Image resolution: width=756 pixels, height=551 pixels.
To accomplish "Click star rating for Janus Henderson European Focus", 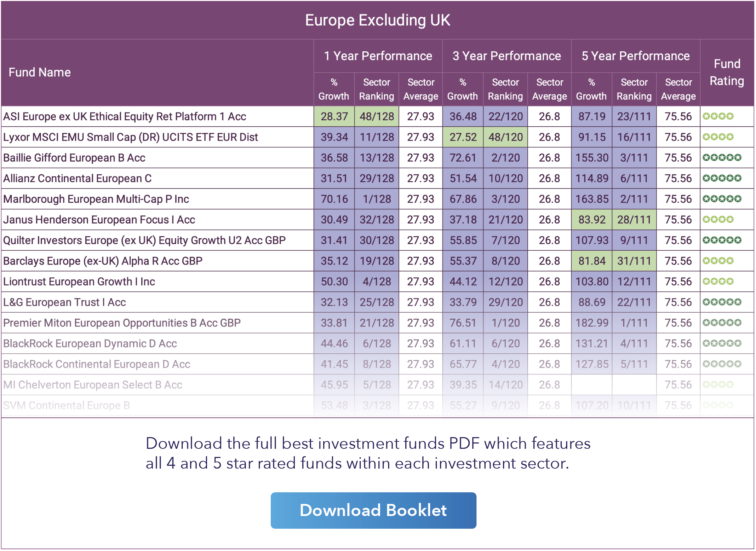I will pos(718,220).
